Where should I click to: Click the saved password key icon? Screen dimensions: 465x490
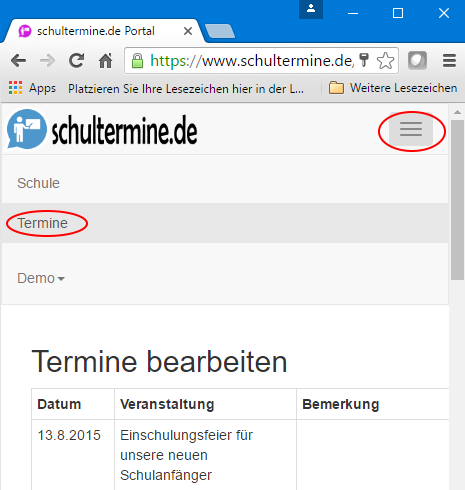click(364, 60)
